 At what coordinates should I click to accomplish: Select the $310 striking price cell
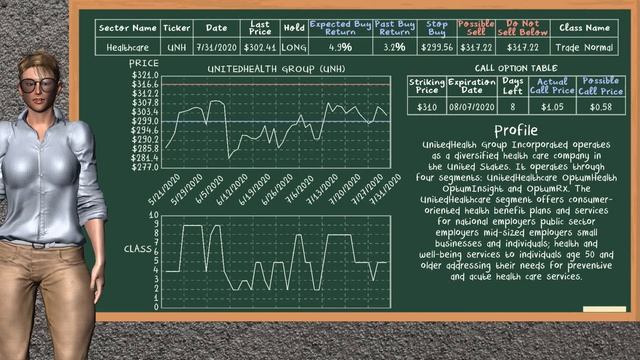427,107
